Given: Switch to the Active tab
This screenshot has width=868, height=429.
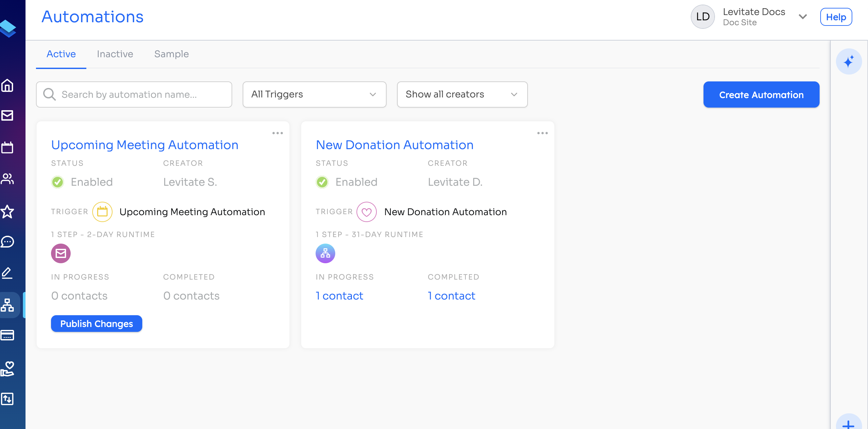Looking at the screenshot, I should tap(61, 54).
